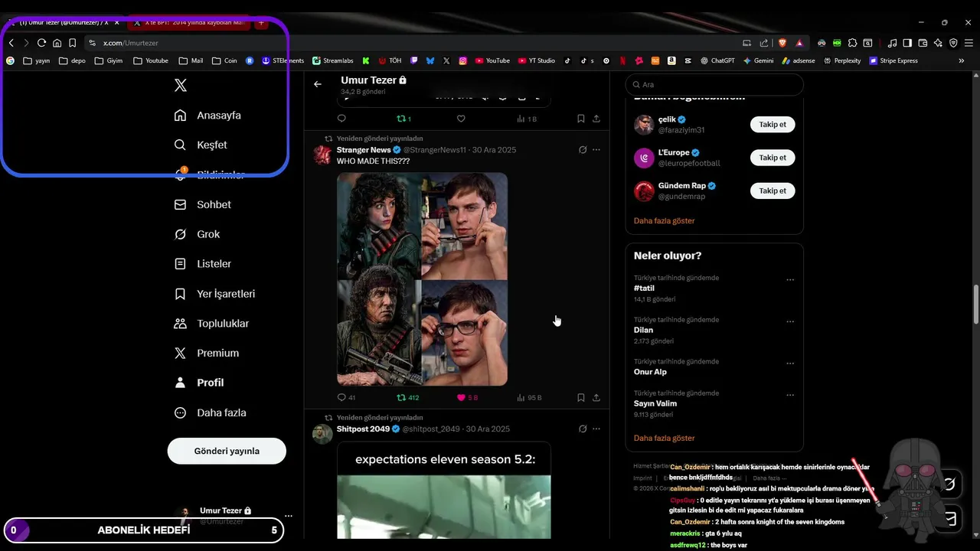Open the music playlist icon in toolbar
Image resolution: width=980 pixels, height=551 pixels.
click(x=892, y=43)
